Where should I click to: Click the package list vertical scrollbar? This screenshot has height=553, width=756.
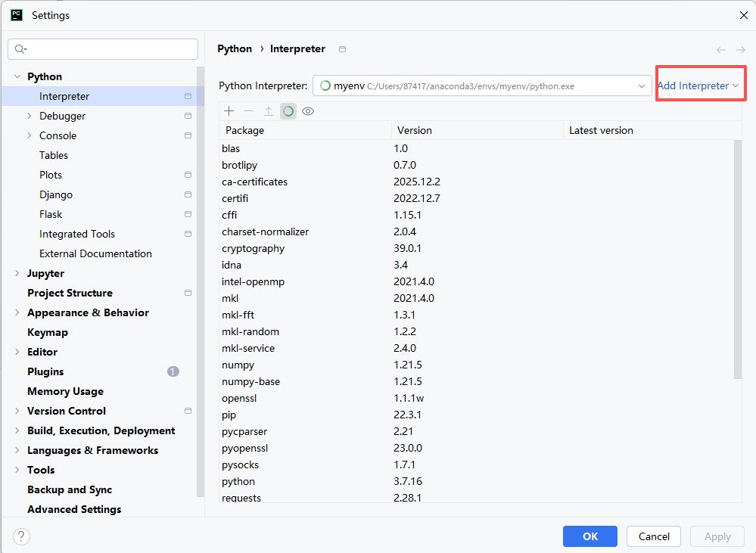pyautogui.click(x=738, y=259)
